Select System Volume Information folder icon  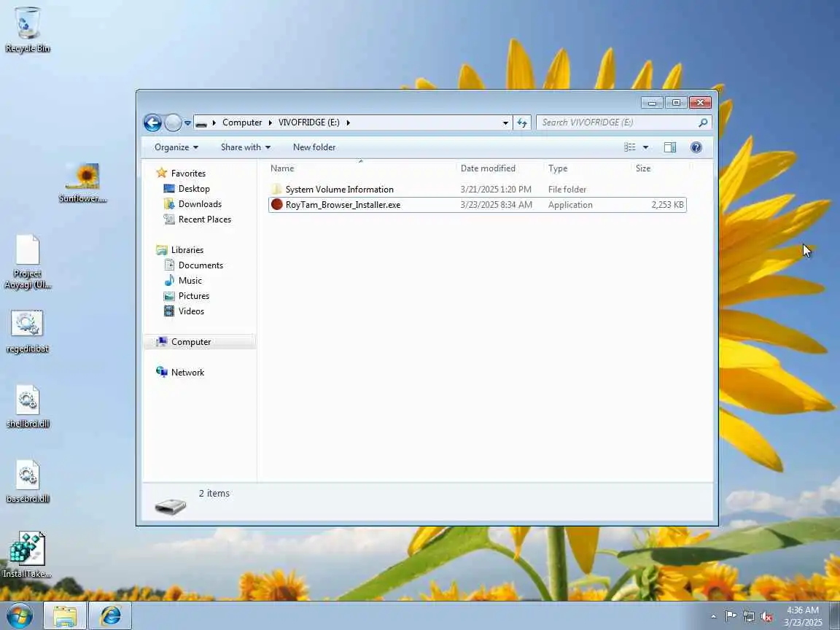(x=276, y=189)
